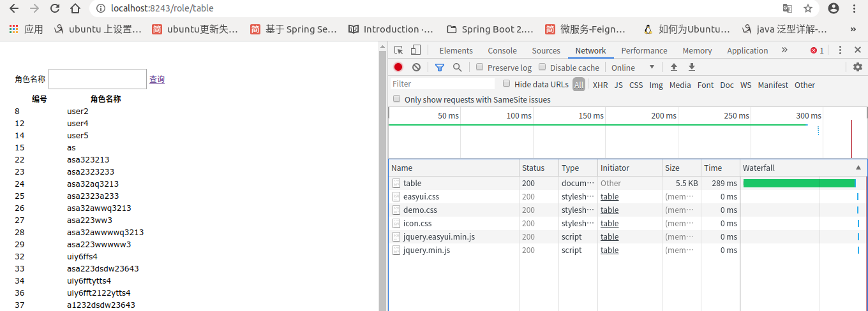Viewport: 868px width, 311px height.
Task: Go back with the browser back arrow
Action: pyautogui.click(x=14, y=8)
